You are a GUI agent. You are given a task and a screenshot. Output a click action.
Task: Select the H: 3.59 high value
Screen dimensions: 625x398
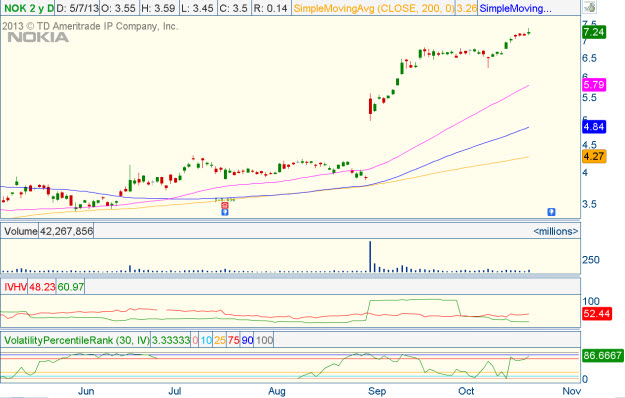158,8
